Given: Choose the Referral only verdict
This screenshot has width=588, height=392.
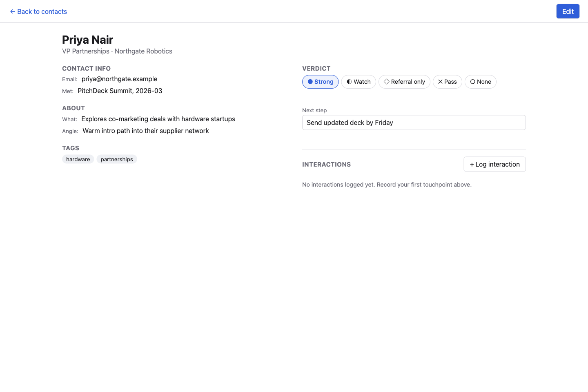Looking at the screenshot, I should coord(404,82).
